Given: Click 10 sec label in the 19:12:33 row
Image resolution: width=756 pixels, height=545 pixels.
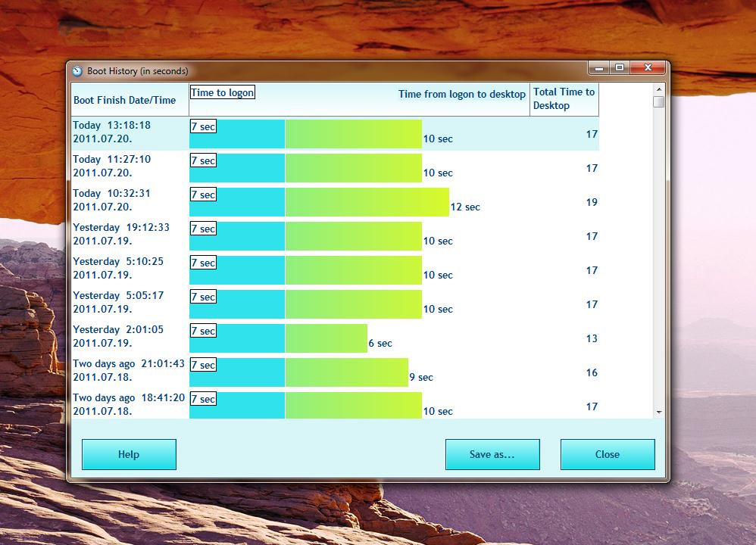Looking at the screenshot, I should pos(439,241).
